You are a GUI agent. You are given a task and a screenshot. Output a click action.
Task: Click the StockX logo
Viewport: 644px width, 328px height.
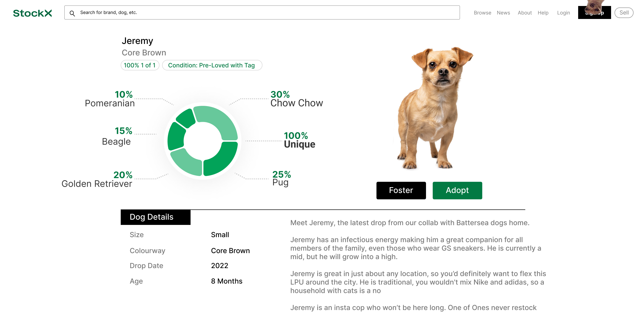coord(32,13)
